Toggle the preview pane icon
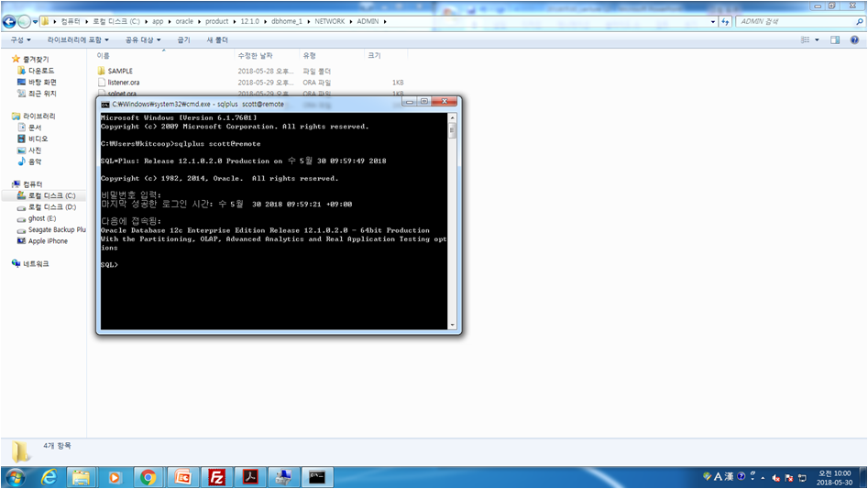This screenshot has height=489, width=868. click(835, 39)
